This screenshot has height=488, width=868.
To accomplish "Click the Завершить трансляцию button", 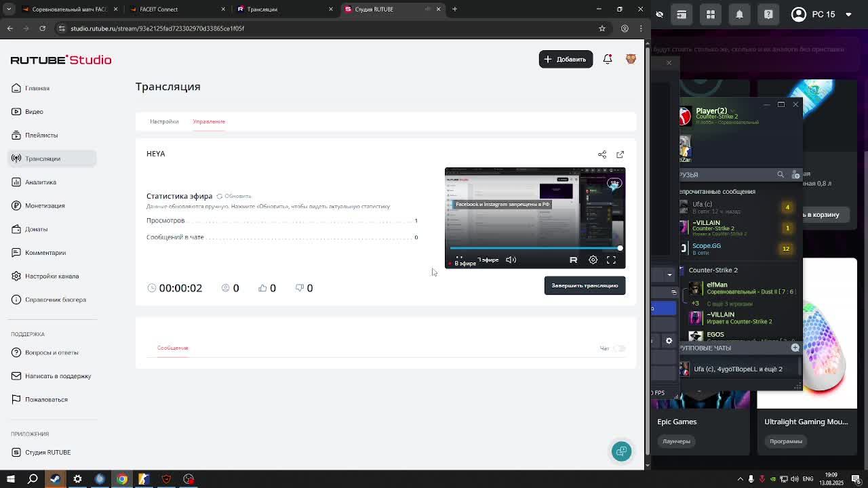I will pyautogui.click(x=585, y=285).
